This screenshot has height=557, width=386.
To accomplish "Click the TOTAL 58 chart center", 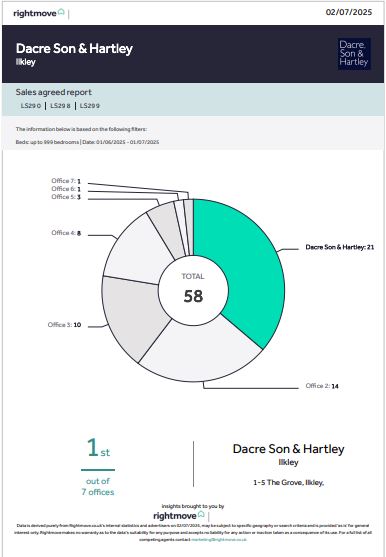I will tap(193, 290).
